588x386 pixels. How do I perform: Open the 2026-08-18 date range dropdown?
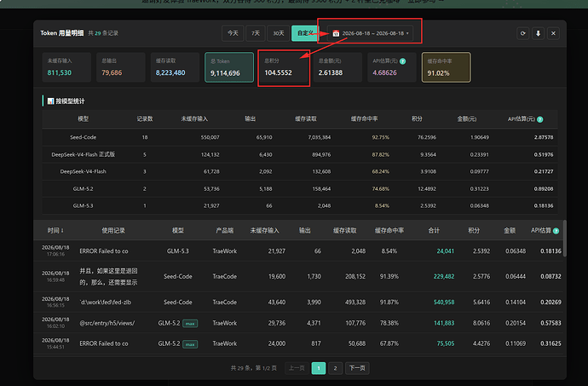coord(371,33)
